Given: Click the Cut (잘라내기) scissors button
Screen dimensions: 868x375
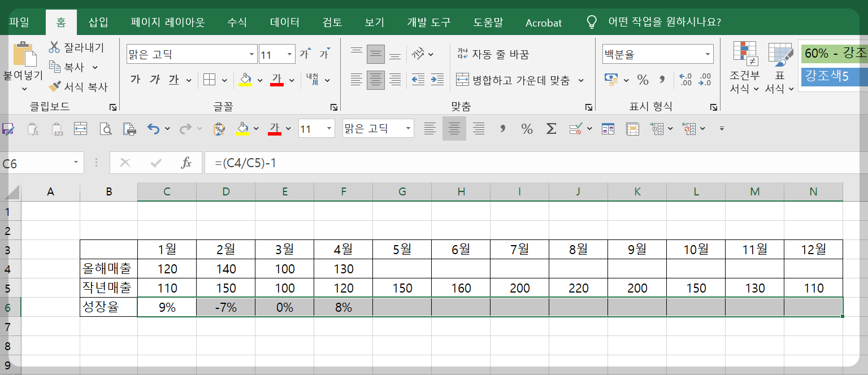Looking at the screenshot, I should click(76, 47).
